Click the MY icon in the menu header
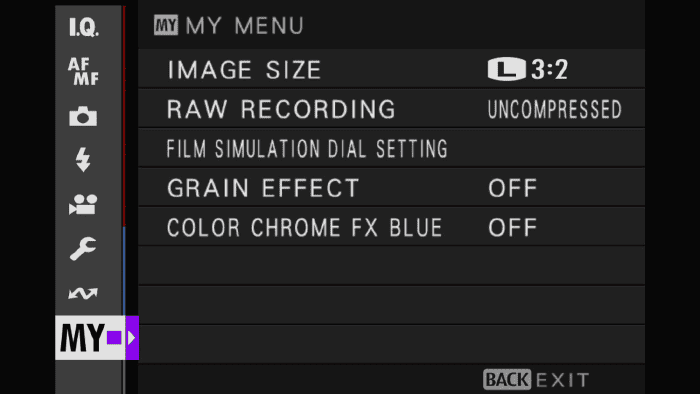Image resolution: width=700 pixels, height=394 pixels. pos(166,25)
